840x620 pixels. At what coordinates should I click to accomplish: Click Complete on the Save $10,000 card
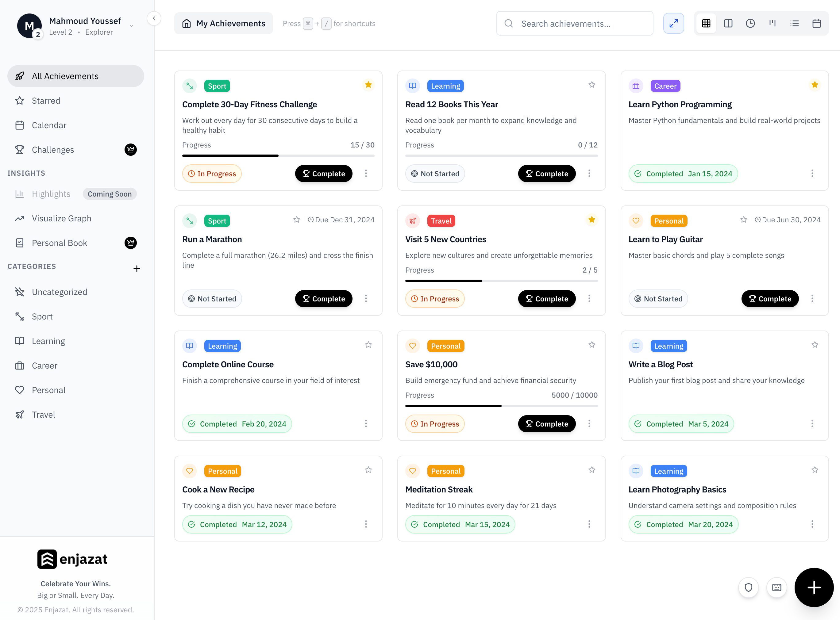click(547, 424)
